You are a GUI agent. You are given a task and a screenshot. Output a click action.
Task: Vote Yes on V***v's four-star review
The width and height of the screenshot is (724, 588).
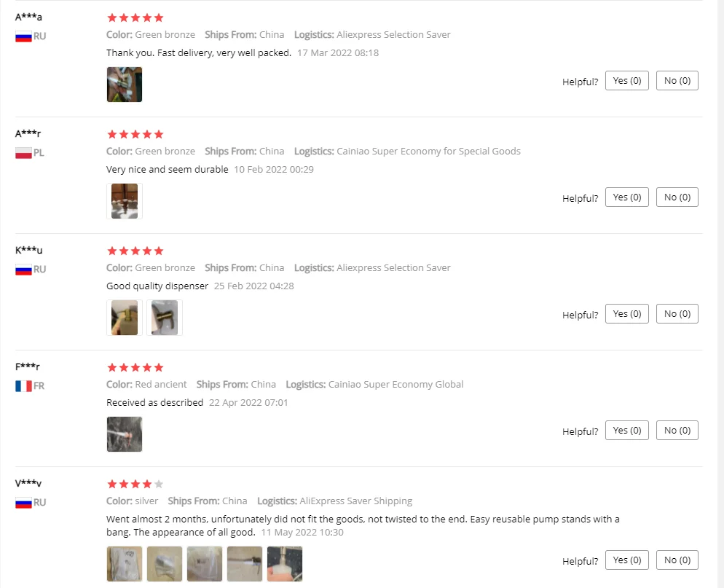pyautogui.click(x=626, y=560)
